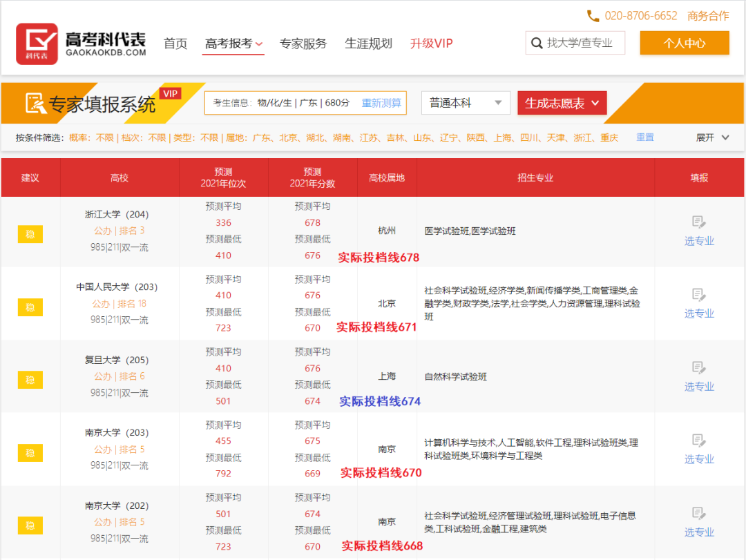746x560 pixels.
Task: Expand the filter panel with 展开
Action: click(x=712, y=137)
